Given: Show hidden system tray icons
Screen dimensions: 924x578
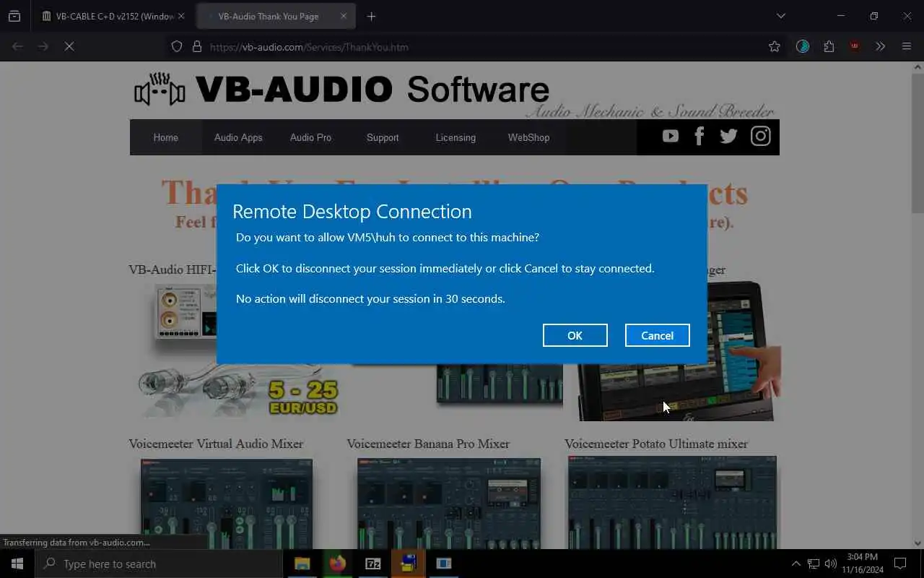Looking at the screenshot, I should pyautogui.click(x=796, y=564).
